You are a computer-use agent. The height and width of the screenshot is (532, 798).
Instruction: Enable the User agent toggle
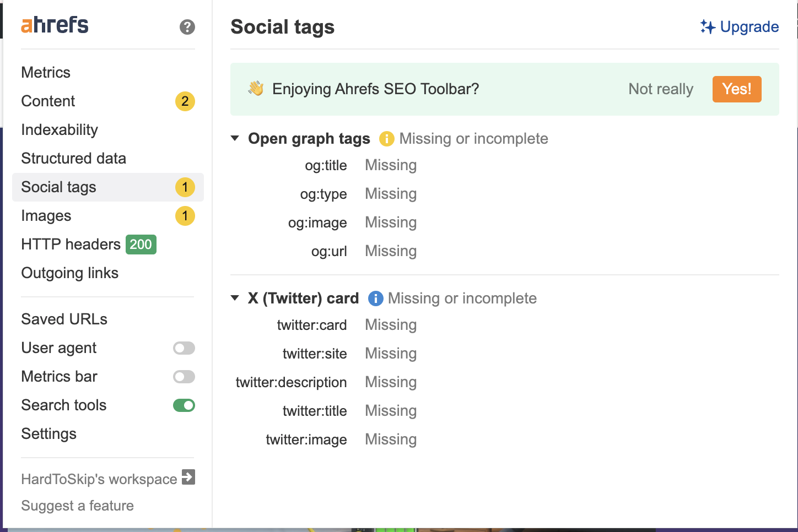[184, 348]
